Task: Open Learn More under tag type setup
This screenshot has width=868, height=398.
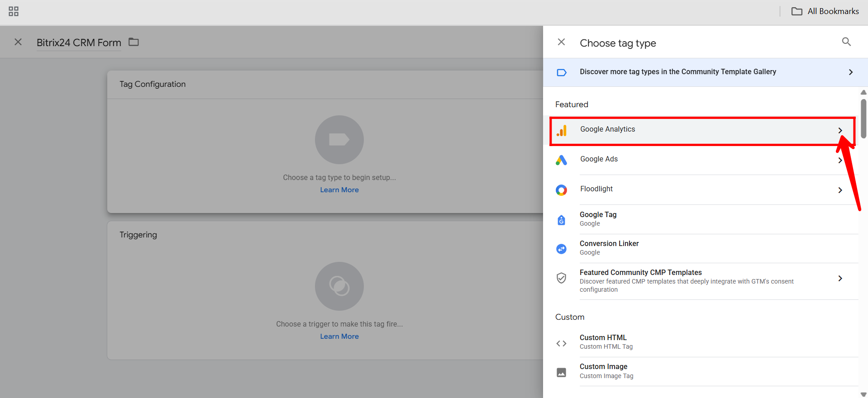Action: [x=339, y=190]
